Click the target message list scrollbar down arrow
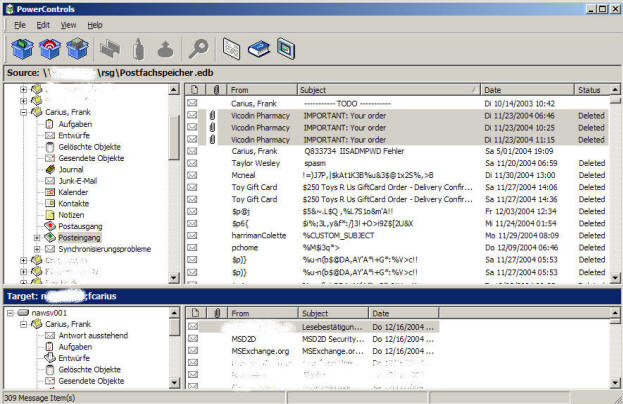Screen dimensions: 623x404 coord(615,383)
